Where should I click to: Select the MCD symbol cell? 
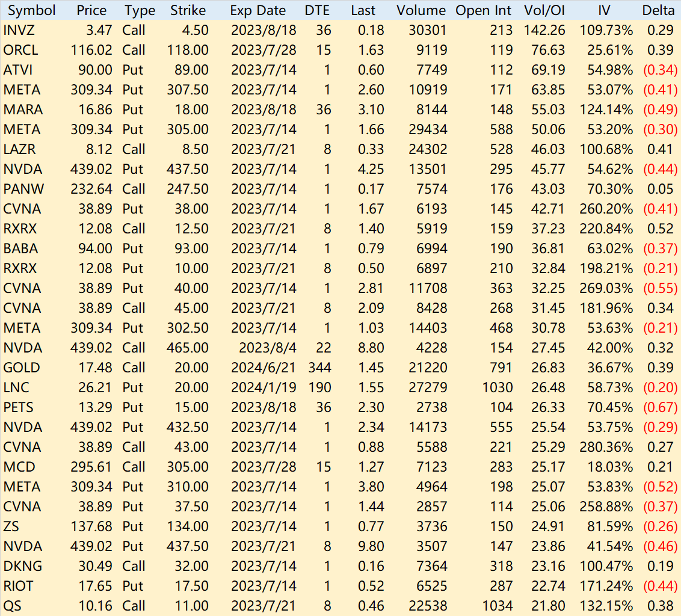19,467
